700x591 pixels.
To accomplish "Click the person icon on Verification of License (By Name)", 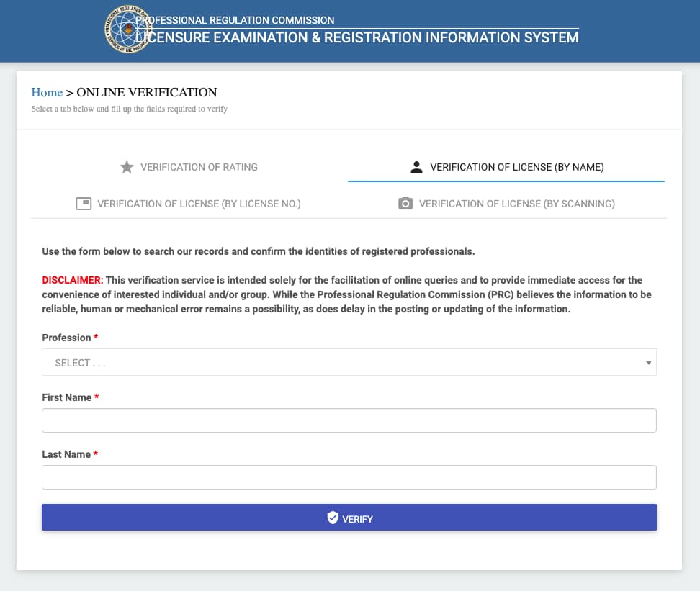I will 416,166.
